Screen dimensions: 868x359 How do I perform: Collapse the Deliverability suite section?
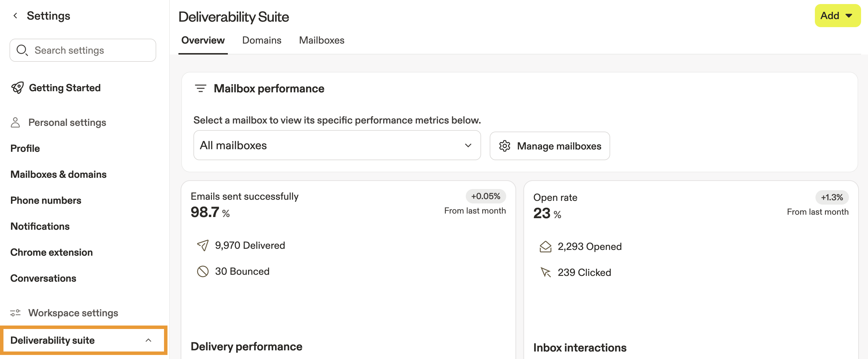tap(148, 341)
